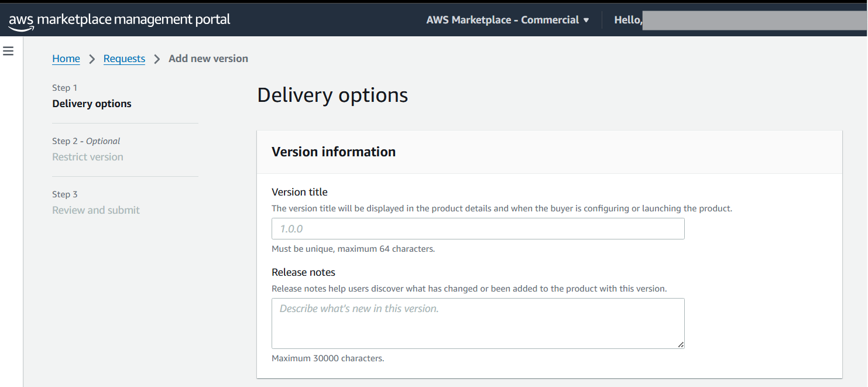
Task: Open the Requests breadcrumb link
Action: (124, 59)
